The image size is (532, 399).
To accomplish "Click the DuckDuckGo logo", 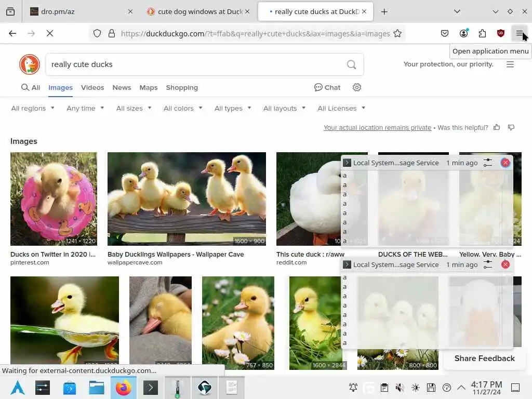I will tap(30, 64).
